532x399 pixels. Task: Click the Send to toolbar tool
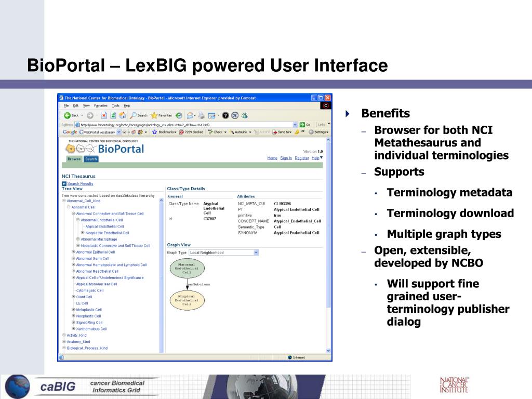(282, 132)
